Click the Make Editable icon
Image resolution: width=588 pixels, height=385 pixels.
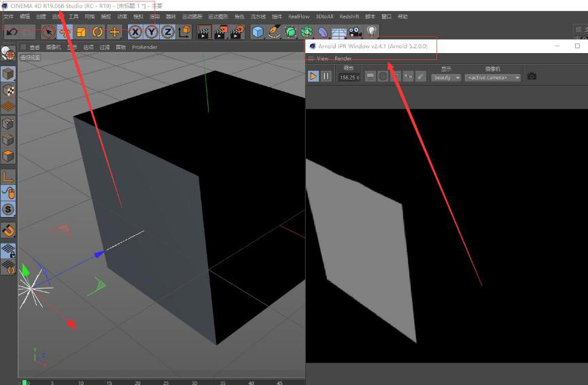click(8, 54)
